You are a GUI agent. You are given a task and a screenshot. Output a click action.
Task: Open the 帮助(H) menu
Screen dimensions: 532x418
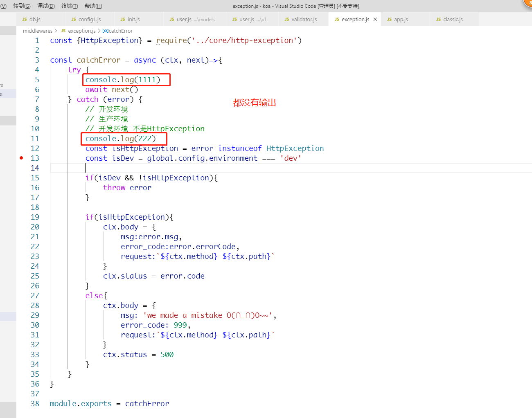[93, 6]
